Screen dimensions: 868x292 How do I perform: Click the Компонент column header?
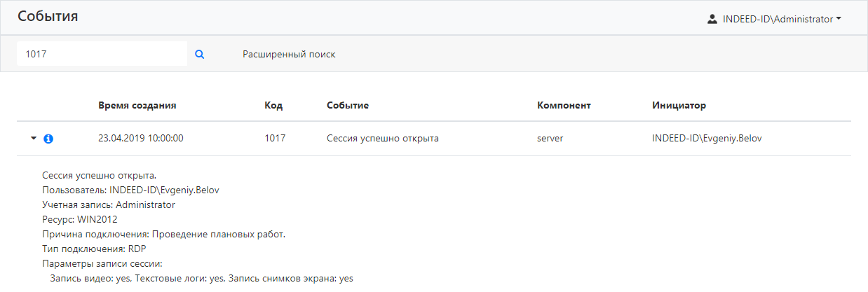point(564,105)
